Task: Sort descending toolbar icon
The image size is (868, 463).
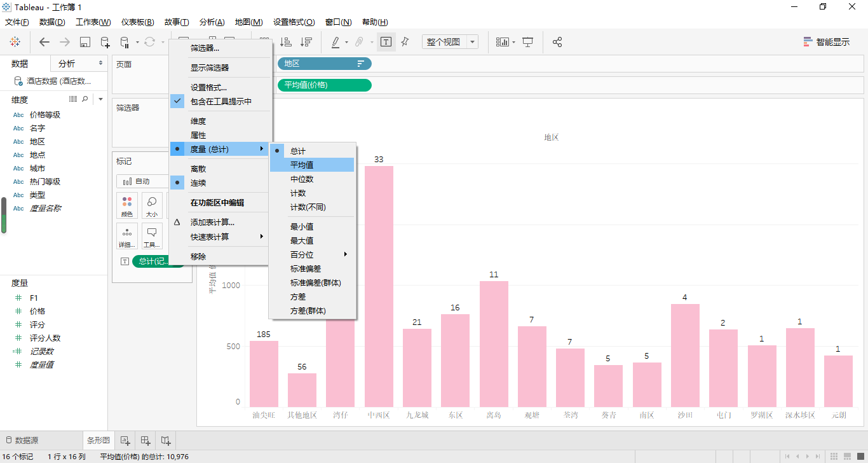Action: 306,42
